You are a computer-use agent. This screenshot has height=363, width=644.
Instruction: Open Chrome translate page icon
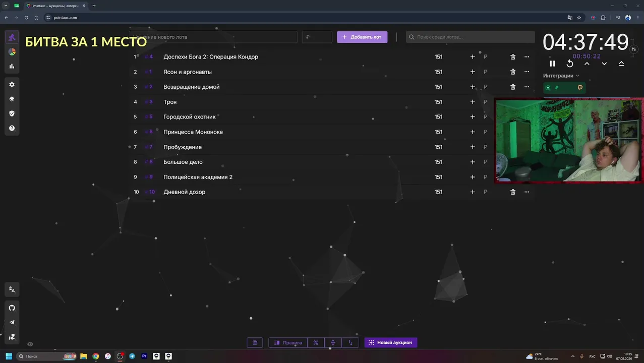click(570, 18)
